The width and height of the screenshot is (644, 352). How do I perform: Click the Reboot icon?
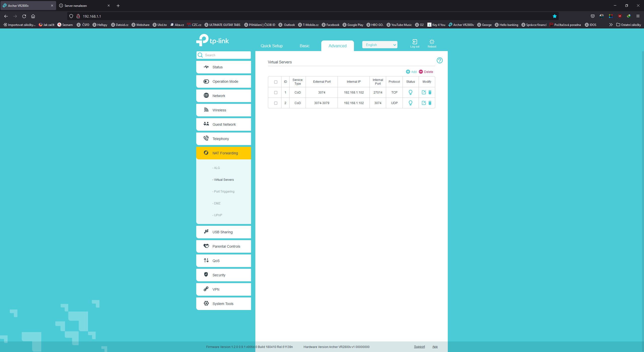432,42
